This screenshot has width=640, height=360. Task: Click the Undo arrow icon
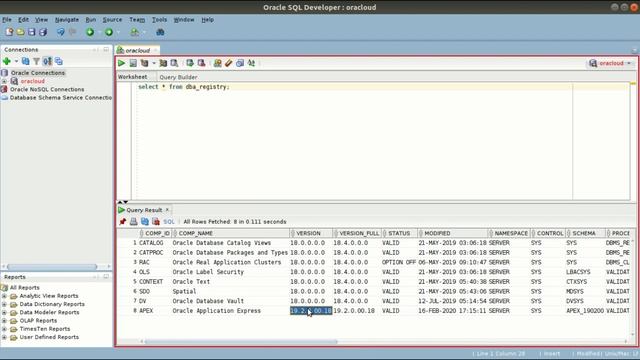pos(61,32)
